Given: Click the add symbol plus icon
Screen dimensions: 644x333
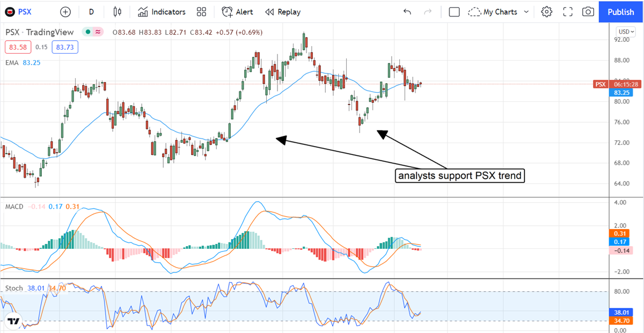Looking at the screenshot, I should pyautogui.click(x=65, y=12).
